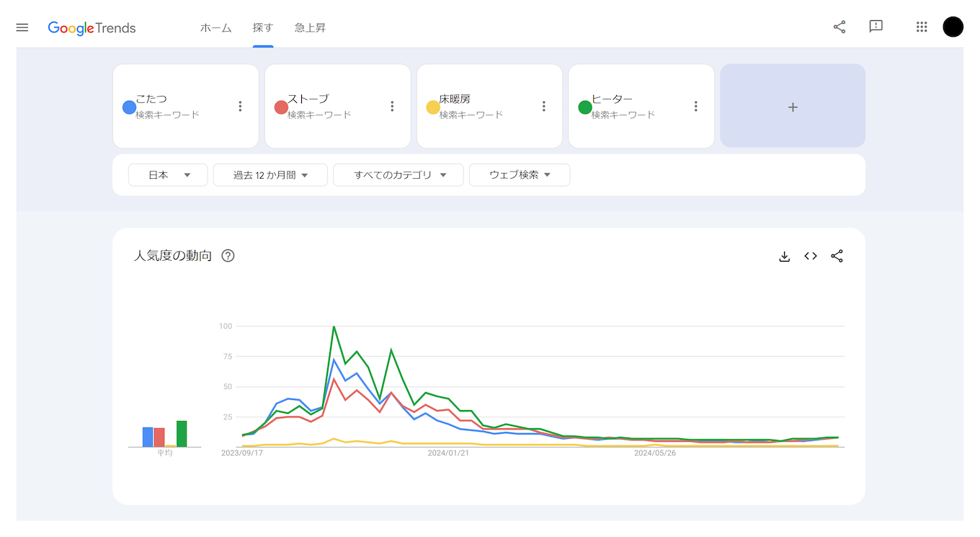Click the green line peak at 100
This screenshot has width=980, height=537.
click(x=334, y=327)
